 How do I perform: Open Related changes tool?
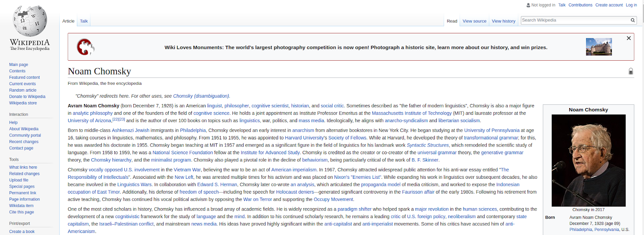pos(25,174)
